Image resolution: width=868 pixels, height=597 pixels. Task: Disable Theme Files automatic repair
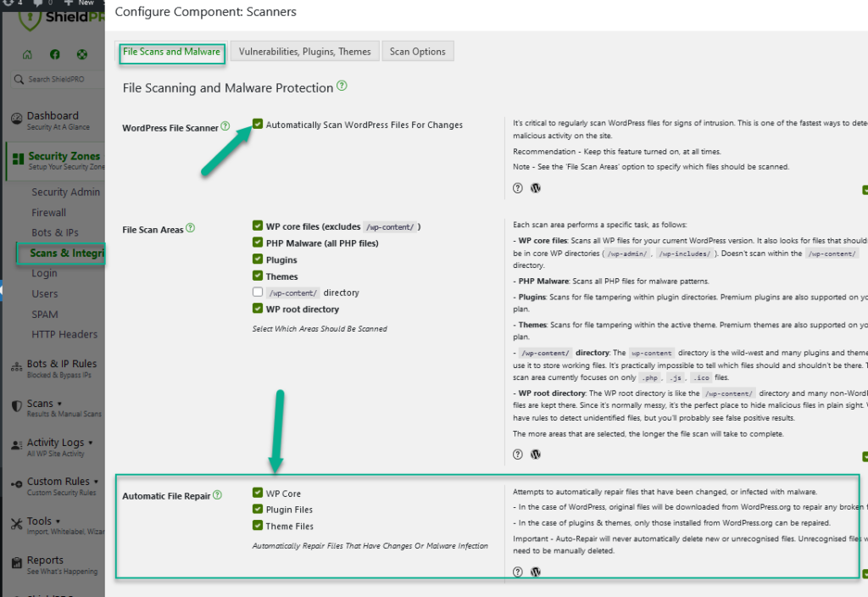click(259, 525)
